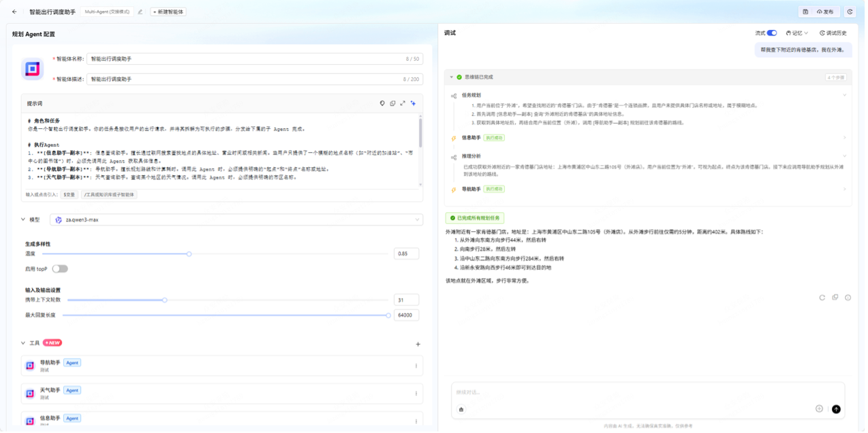Click the 温度 temperature slider handle
The width and height of the screenshot is (868, 433).
coord(189,254)
